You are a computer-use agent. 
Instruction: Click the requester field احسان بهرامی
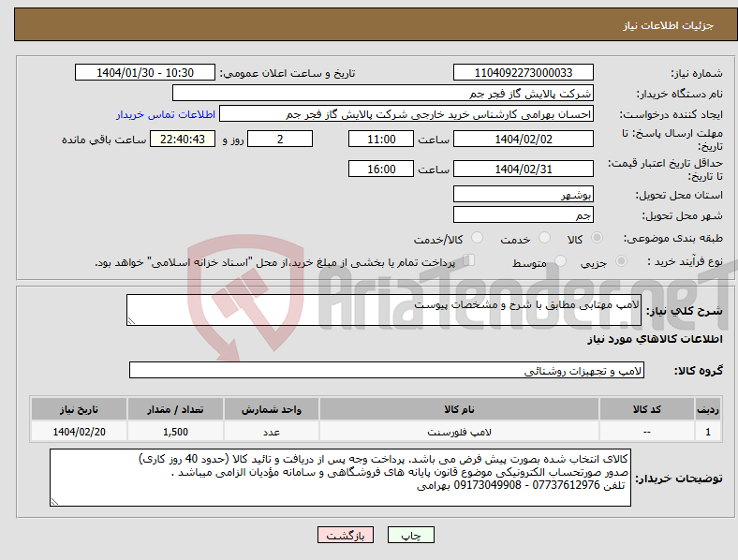[x=406, y=114]
